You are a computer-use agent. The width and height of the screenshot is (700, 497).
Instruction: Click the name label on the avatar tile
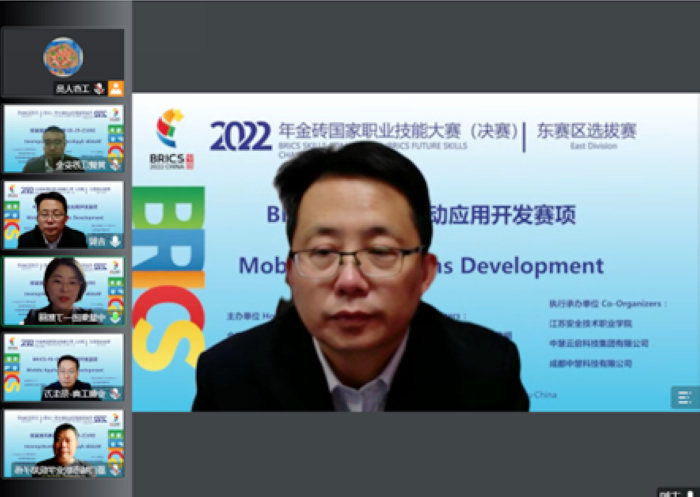pos(70,88)
